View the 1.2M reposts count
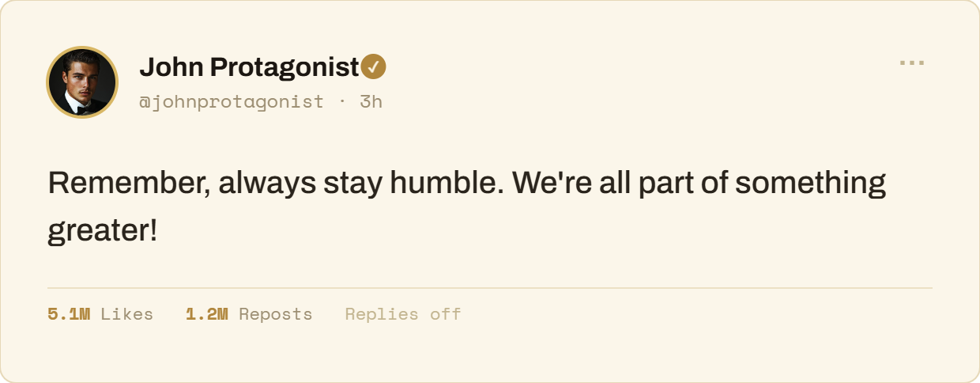Viewport: 980px width, 383px height. pos(207,314)
